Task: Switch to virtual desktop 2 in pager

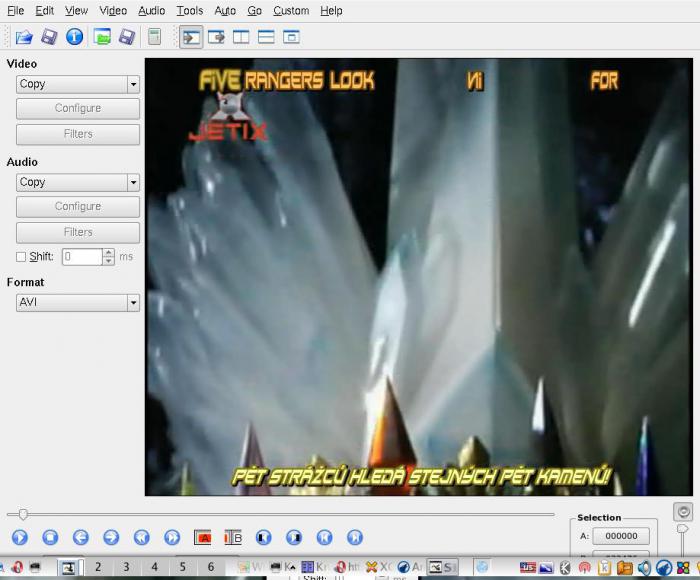Action: pyautogui.click(x=98, y=567)
